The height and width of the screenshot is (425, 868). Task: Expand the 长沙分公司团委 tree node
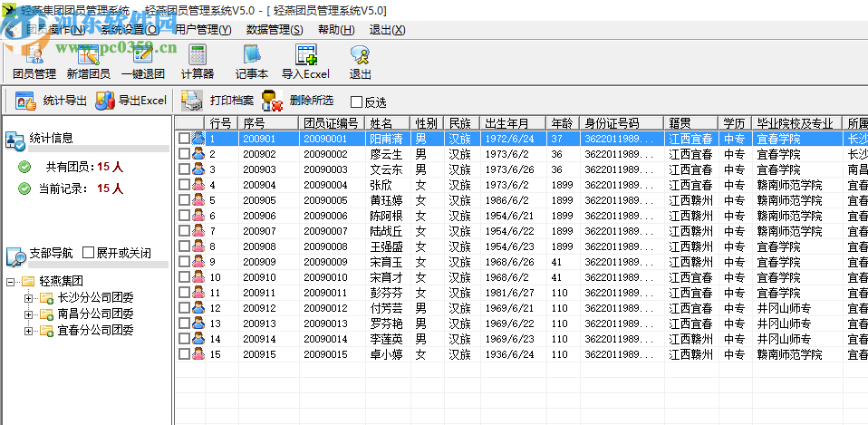coord(28,298)
